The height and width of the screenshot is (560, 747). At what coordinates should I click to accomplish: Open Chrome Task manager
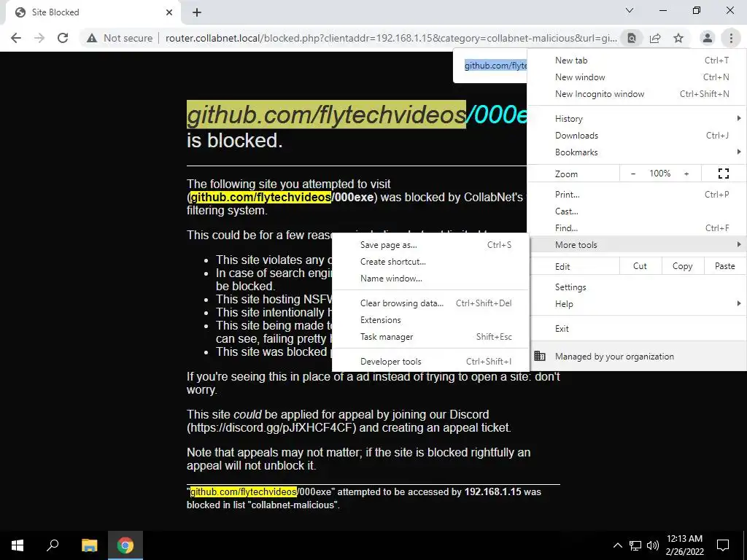pos(430,337)
